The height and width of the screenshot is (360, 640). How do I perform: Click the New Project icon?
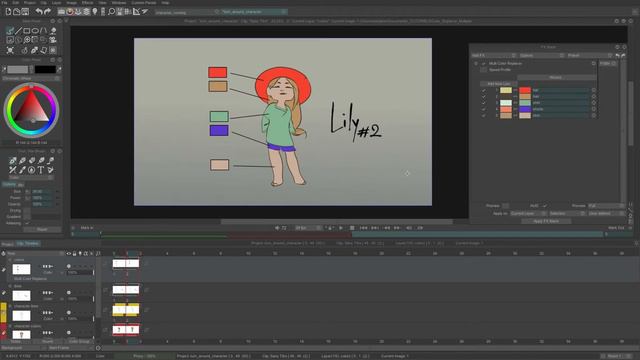[x=8, y=12]
